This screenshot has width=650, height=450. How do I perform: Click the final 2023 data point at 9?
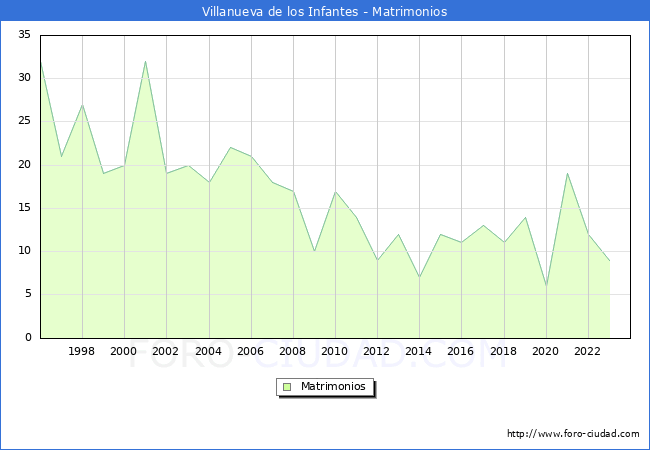click(x=609, y=260)
